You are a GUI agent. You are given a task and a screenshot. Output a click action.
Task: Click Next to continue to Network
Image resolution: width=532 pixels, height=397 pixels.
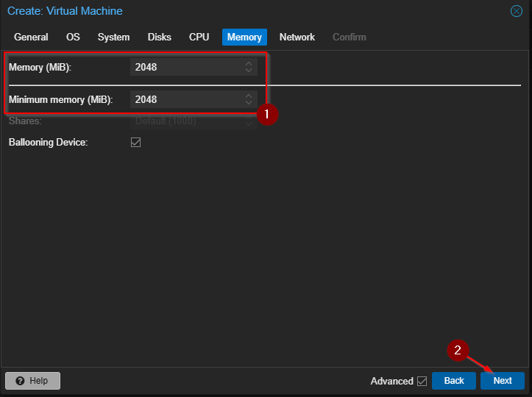(x=503, y=381)
